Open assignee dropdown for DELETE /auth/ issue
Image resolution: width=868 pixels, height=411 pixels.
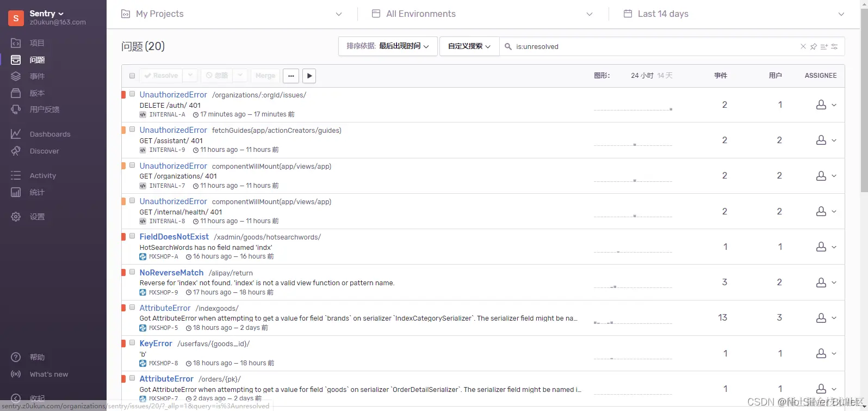pyautogui.click(x=826, y=105)
